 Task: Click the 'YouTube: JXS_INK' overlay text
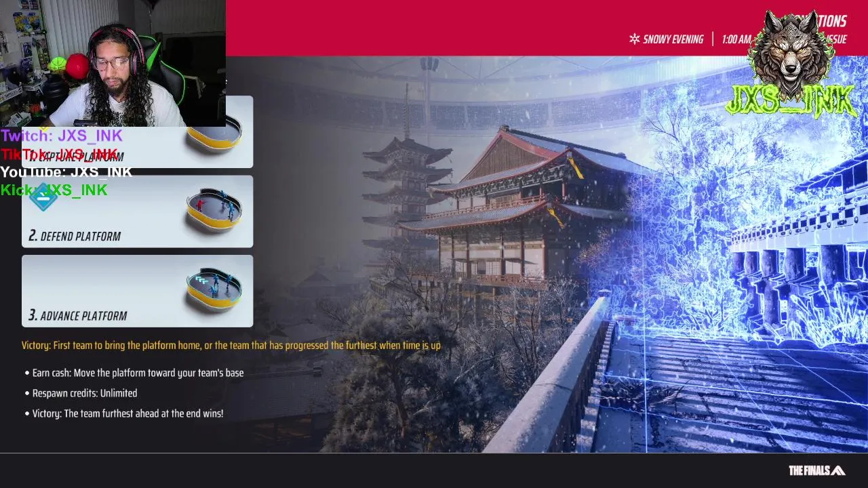pos(66,172)
